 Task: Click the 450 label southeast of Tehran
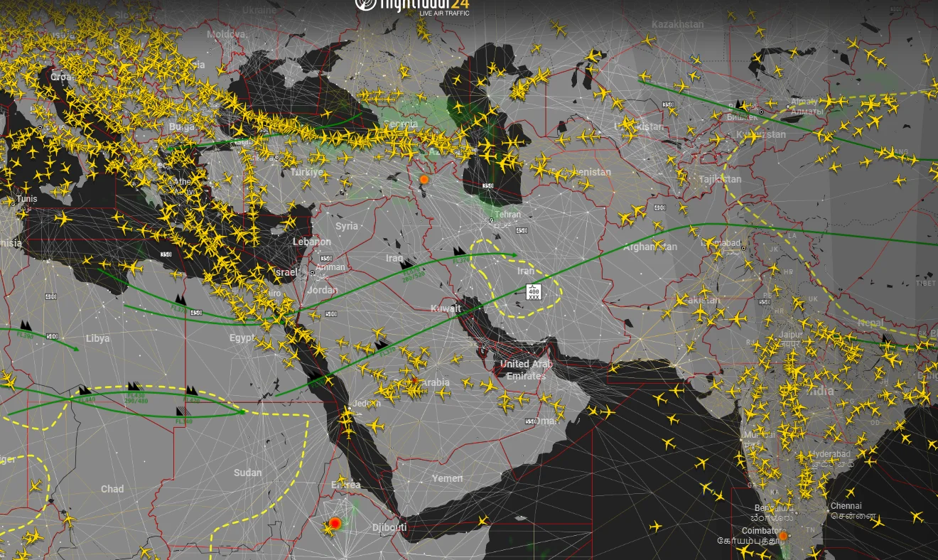point(522,230)
